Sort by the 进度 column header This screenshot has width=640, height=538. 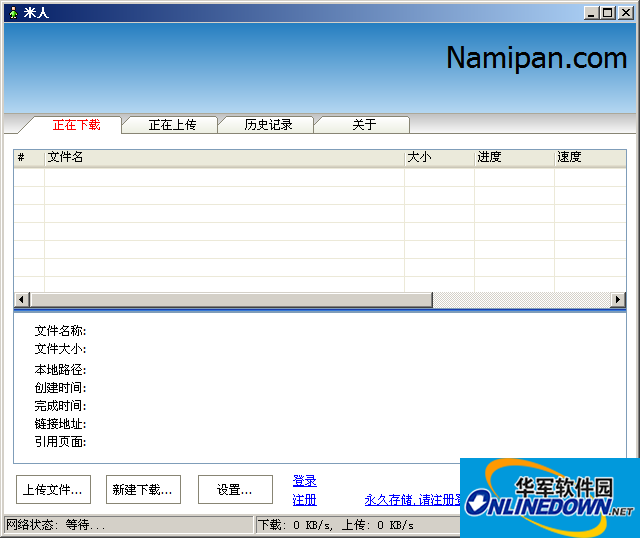click(x=514, y=158)
